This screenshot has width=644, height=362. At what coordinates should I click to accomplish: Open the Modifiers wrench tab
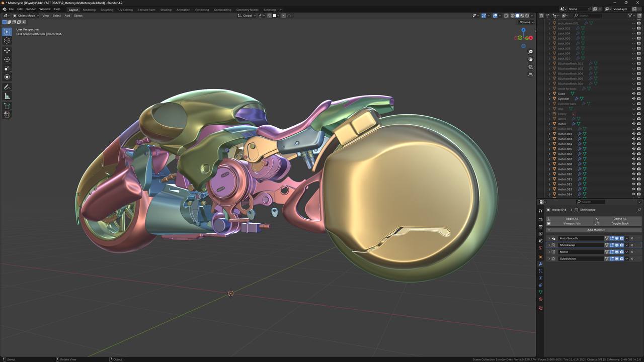click(540, 264)
